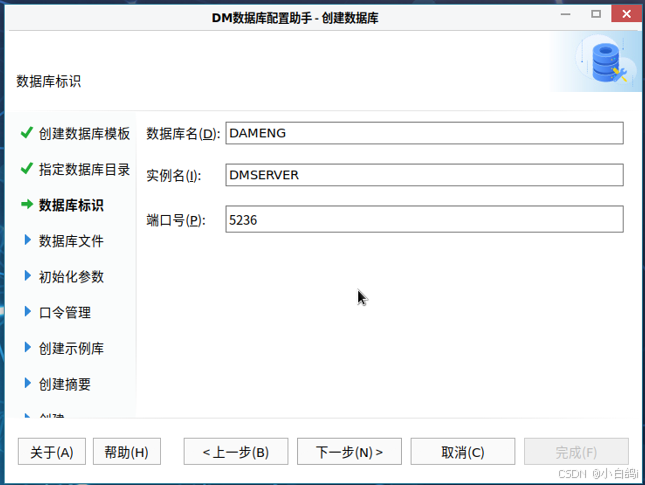Select the current 数据库标识 step

pyautogui.click(x=71, y=205)
